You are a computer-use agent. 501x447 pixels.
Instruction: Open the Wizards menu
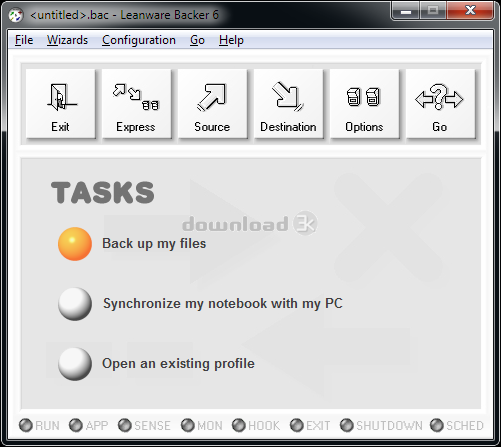67,40
